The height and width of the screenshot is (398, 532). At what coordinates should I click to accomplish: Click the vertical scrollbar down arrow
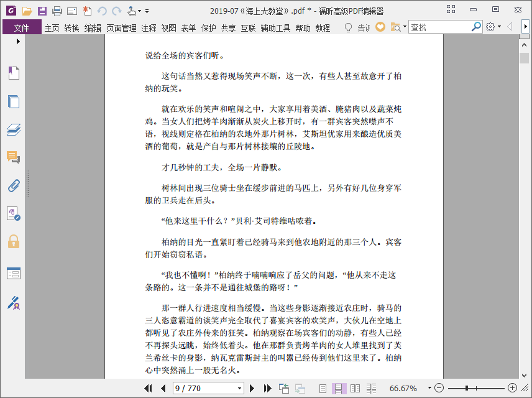point(524,375)
